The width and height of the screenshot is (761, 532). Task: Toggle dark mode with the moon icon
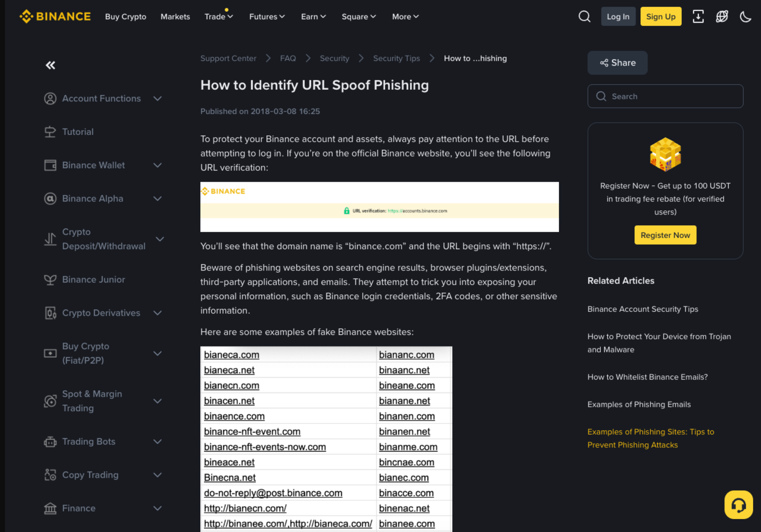(745, 16)
